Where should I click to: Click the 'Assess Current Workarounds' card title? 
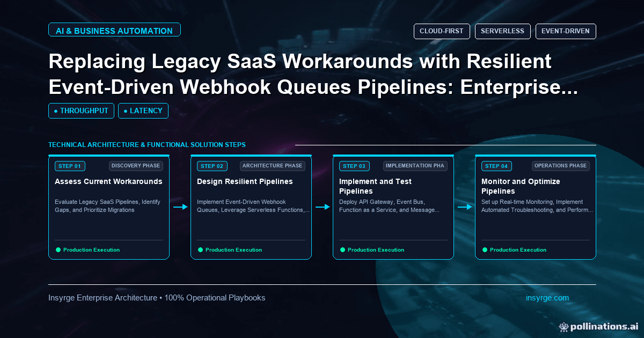(x=108, y=181)
